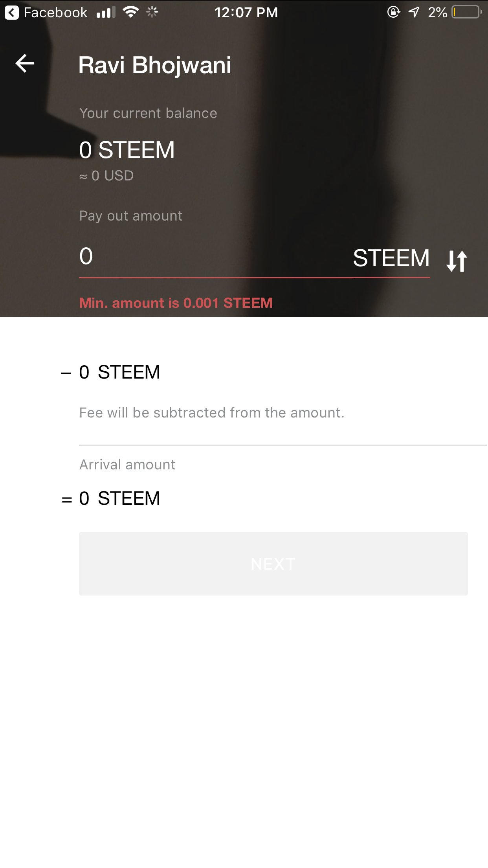Tap the rotation lock status icon
Screen dimensions: 488x868
coord(393,12)
